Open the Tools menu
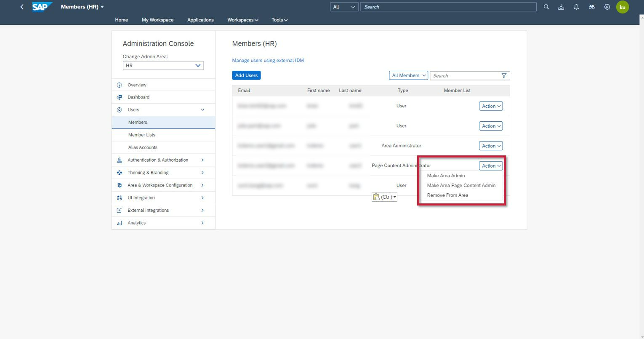This screenshot has height=339, width=644. (279, 20)
